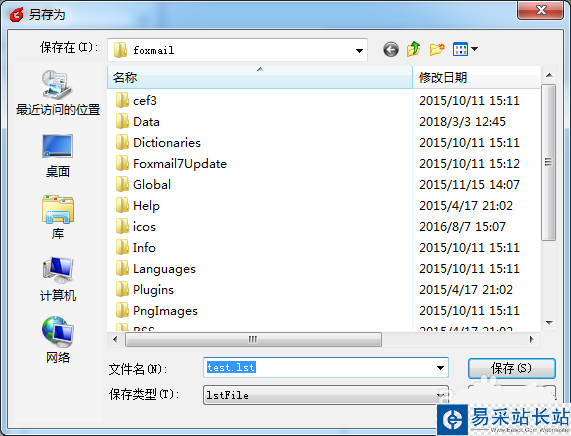
Task: Click the 保存(S) button
Action: pyautogui.click(x=512, y=368)
